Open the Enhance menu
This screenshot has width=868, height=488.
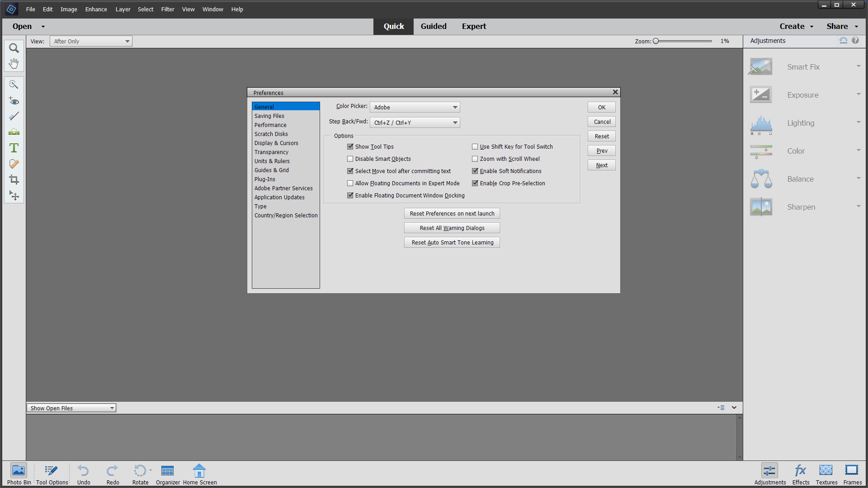pyautogui.click(x=96, y=9)
